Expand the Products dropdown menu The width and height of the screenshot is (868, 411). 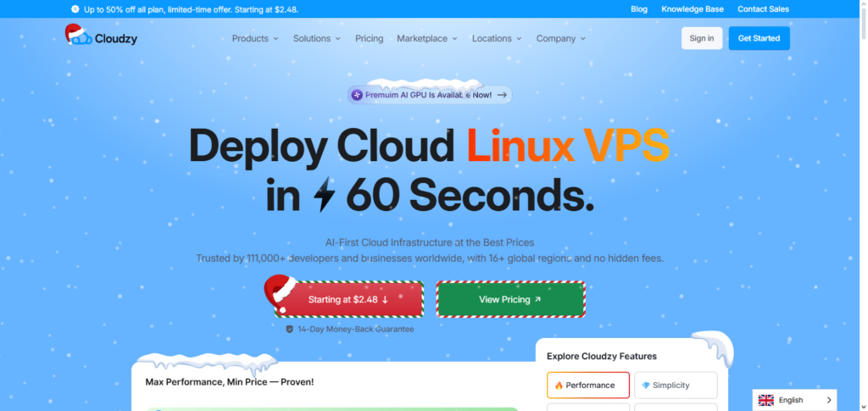255,39
